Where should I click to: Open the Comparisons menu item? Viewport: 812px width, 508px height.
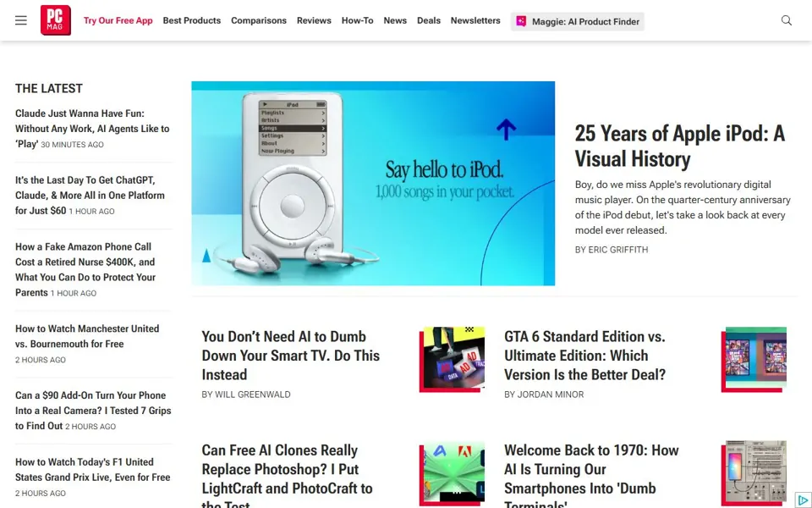pos(259,20)
